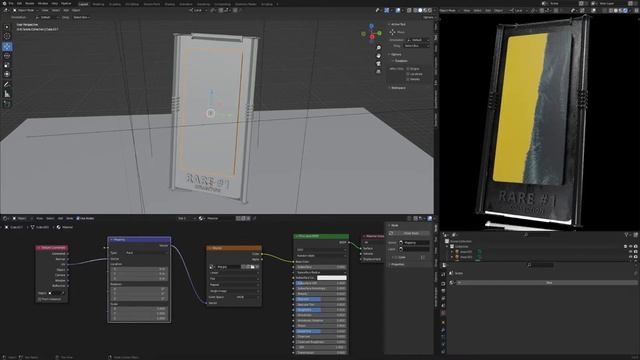Viewport: 640px width, 360px height.
Task: Click rendered shading icon in right viewport
Action: [625, 10]
